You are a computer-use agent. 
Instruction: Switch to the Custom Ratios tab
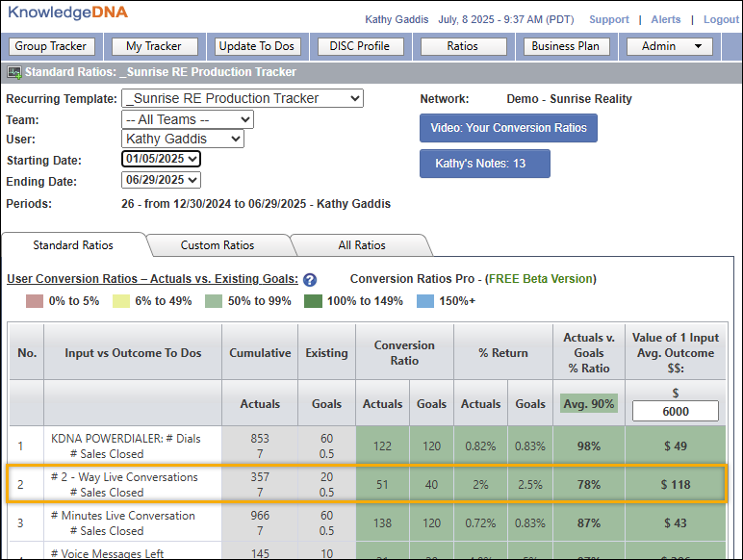pos(218,245)
